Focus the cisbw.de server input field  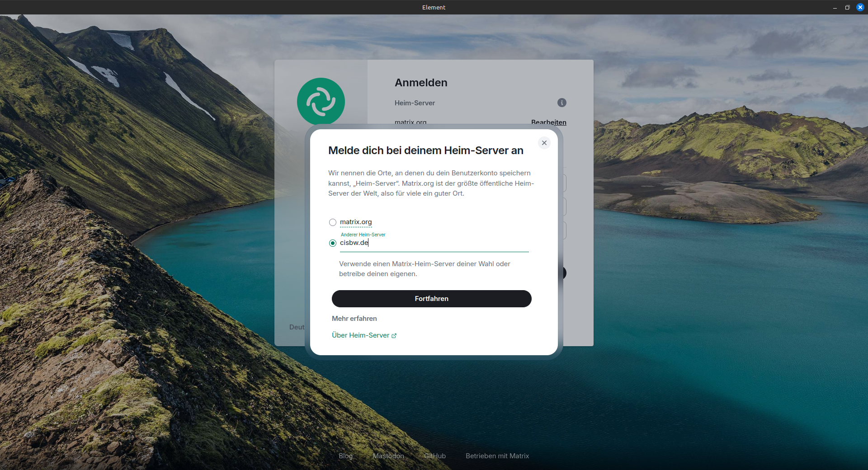point(407,243)
